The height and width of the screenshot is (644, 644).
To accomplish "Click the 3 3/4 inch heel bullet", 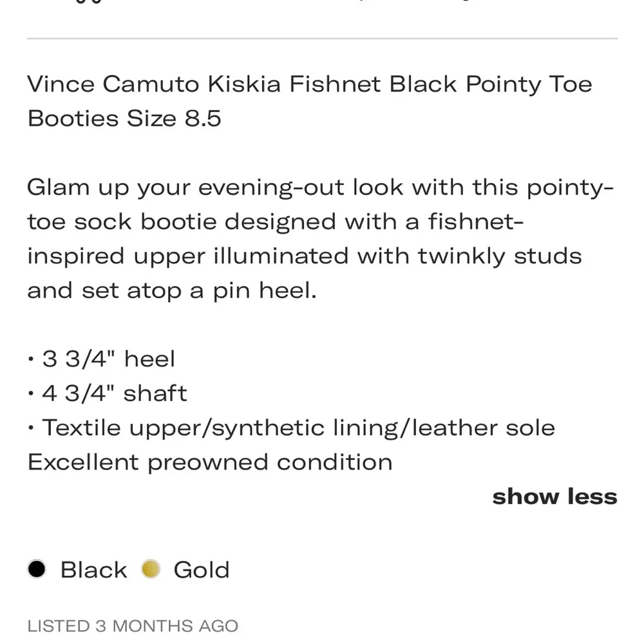I will [x=101, y=359].
